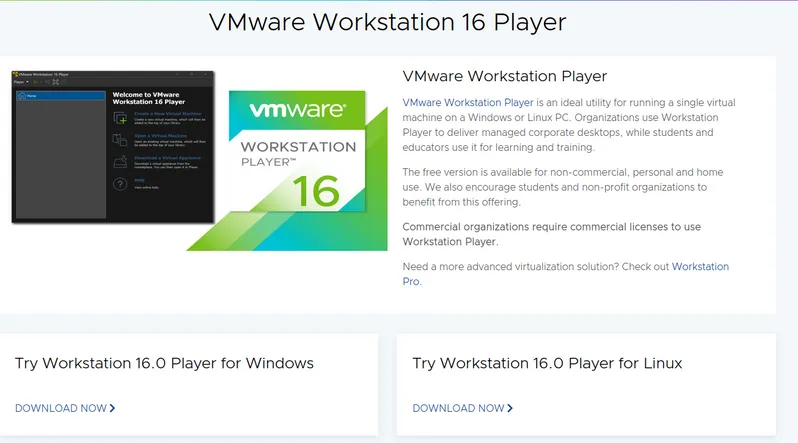Download Workstation 16.0 Player for Windows
798x443 pixels.
59,408
